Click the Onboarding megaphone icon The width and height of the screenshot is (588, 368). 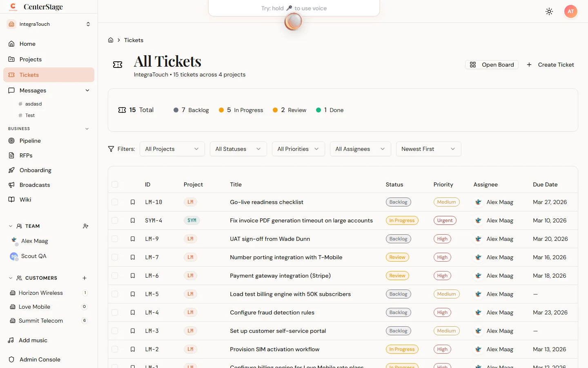(x=12, y=170)
